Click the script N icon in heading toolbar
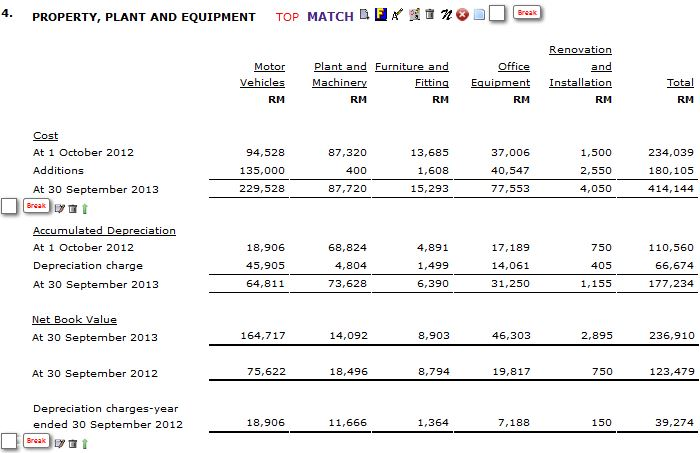The width and height of the screenshot is (700, 453). [446, 15]
